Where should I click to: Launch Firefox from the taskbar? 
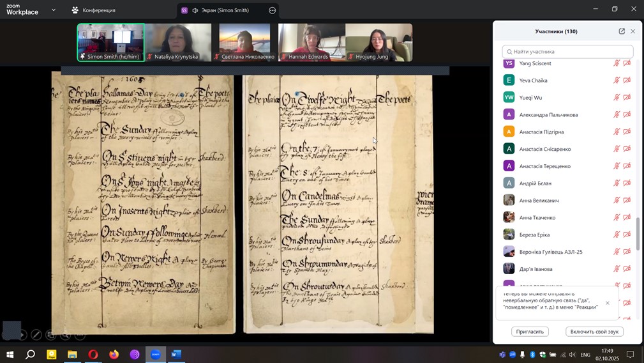(x=114, y=354)
